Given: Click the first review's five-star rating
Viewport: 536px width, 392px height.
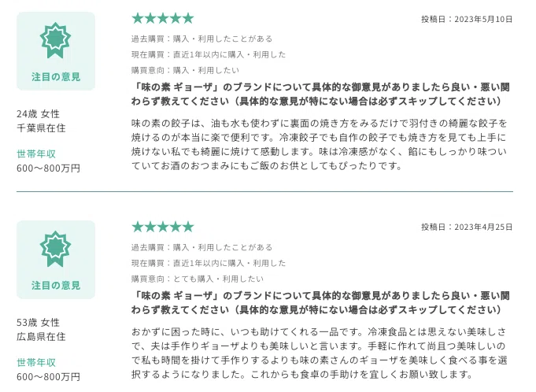Looking at the screenshot, I should tap(163, 18).
